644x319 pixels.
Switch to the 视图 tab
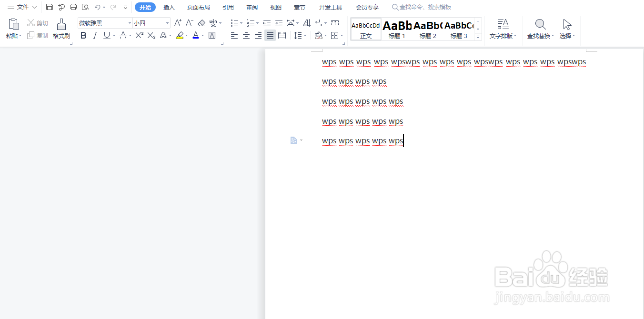pos(276,7)
